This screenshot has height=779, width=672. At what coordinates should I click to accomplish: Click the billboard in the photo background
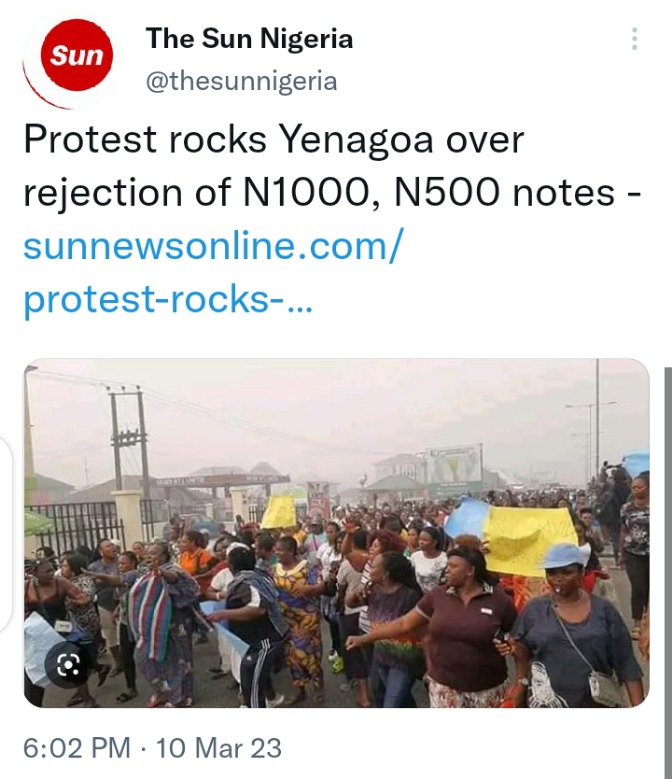point(453,466)
